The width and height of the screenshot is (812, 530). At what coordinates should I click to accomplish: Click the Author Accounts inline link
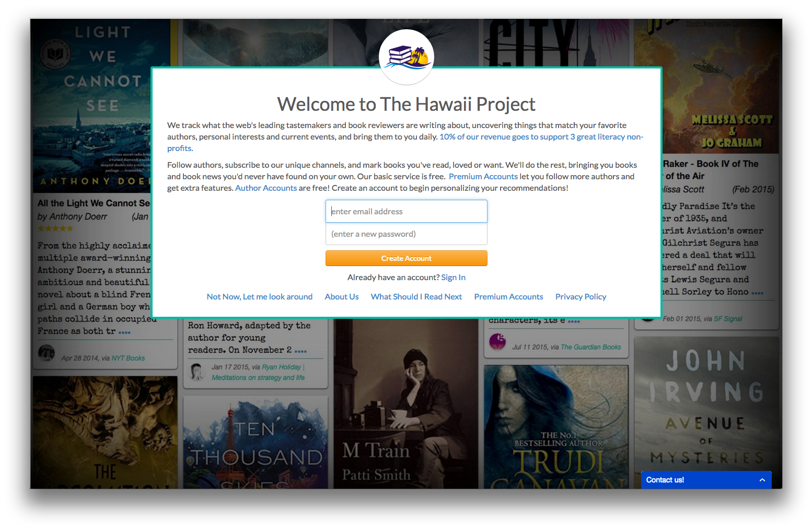tap(265, 188)
